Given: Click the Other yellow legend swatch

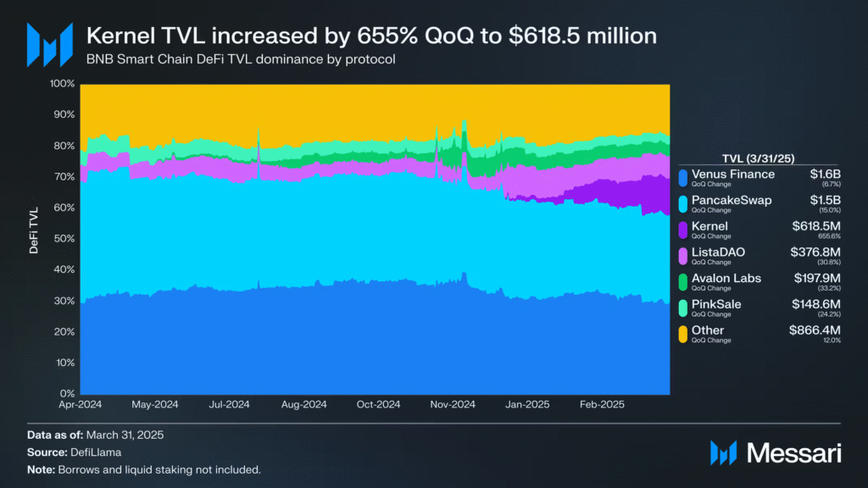Looking at the screenshot, I should coord(683,334).
